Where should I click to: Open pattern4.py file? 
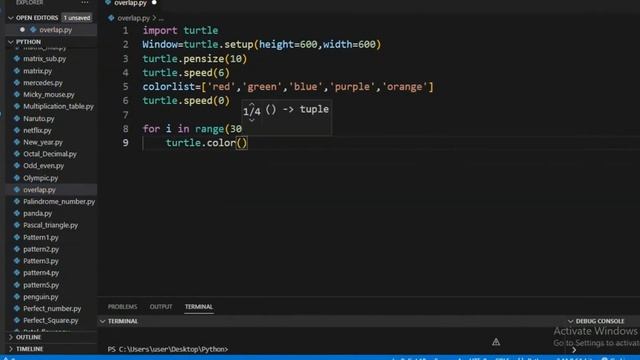click(x=41, y=273)
